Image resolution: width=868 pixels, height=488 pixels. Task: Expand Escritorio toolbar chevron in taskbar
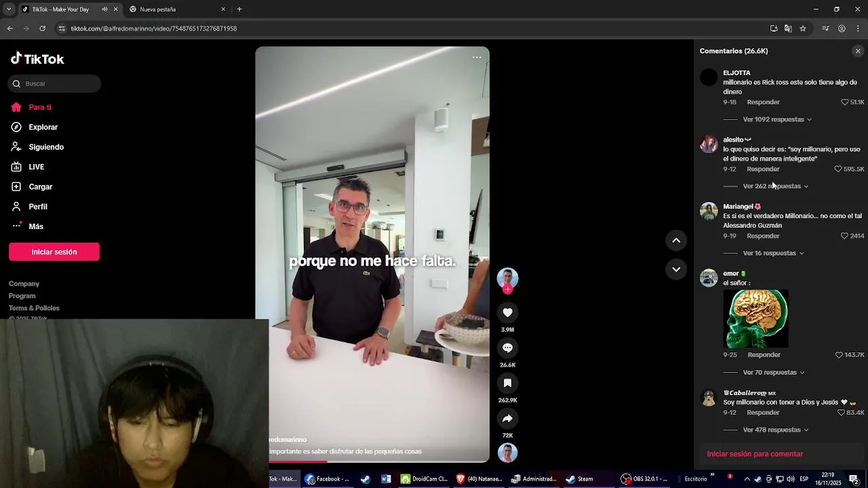click(x=712, y=475)
